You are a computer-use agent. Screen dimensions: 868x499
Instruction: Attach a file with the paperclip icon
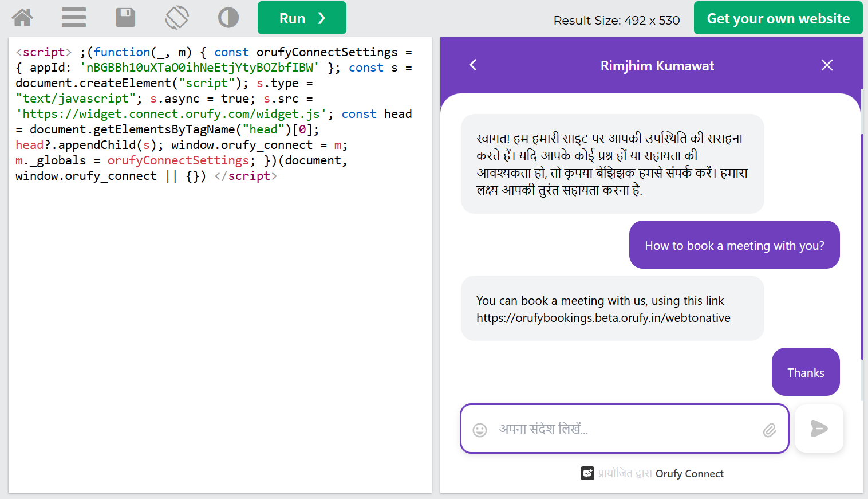coord(770,430)
